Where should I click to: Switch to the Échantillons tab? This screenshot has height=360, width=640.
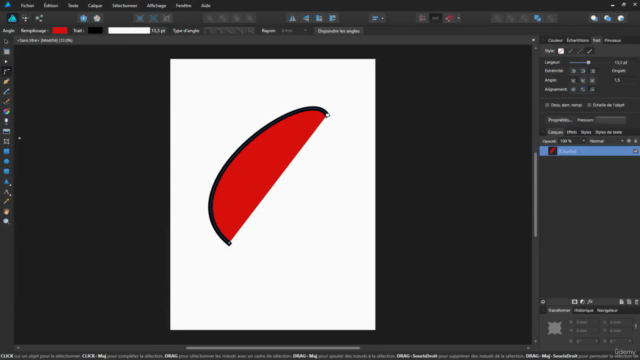(x=578, y=40)
